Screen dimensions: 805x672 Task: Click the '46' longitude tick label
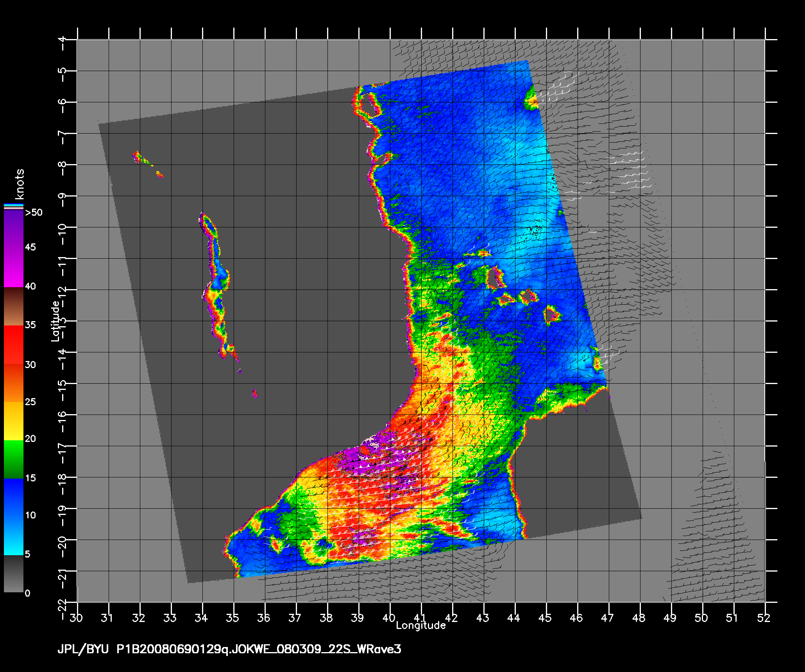click(576, 618)
